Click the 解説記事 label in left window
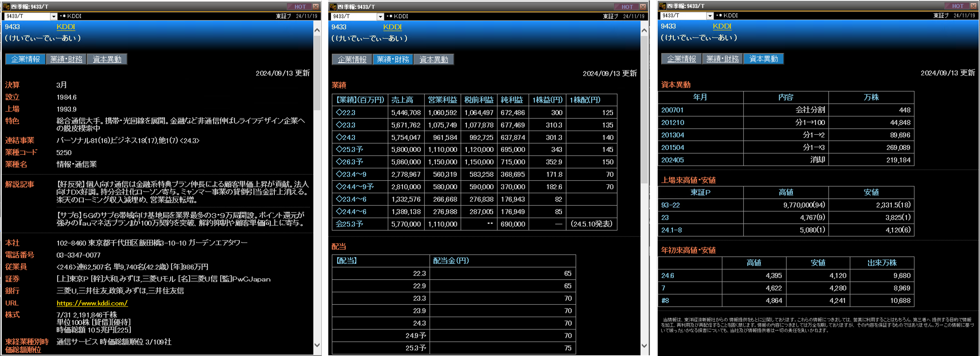This screenshot has height=356, width=980. [20, 184]
